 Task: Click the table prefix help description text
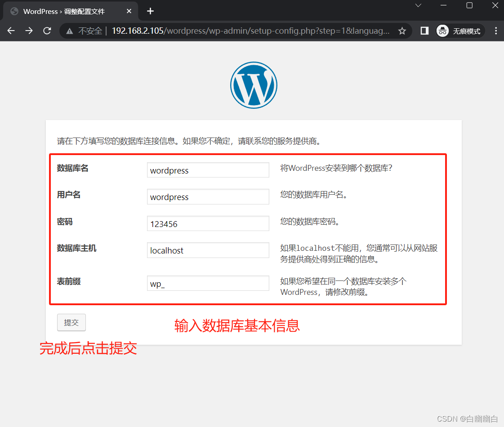(343, 287)
